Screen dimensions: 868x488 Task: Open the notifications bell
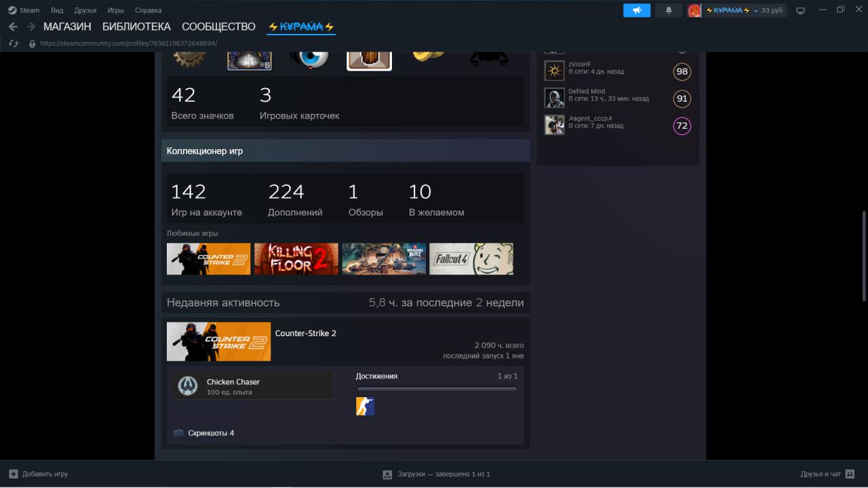(669, 10)
